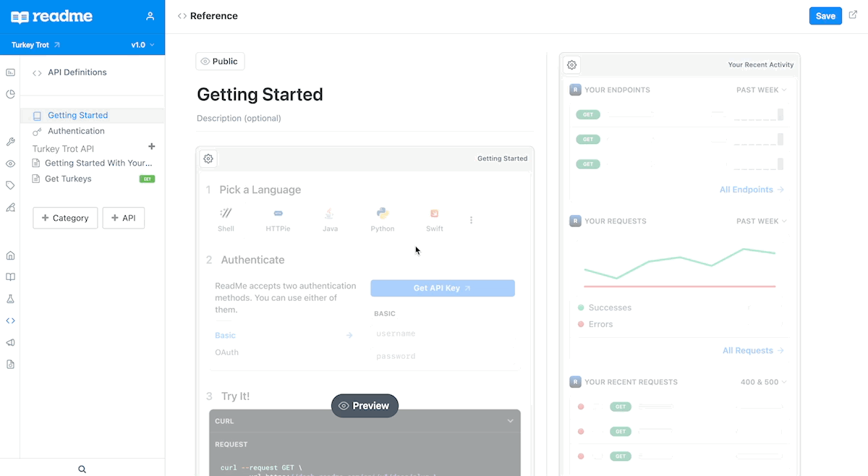Image resolution: width=868 pixels, height=476 pixels.
Task: Select the code brackets API reference icon
Action: [x=10, y=320]
